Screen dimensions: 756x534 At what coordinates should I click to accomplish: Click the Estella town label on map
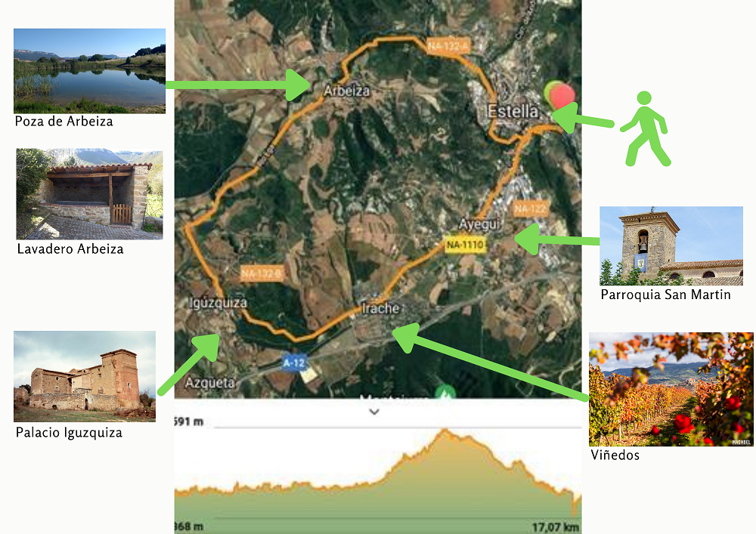tap(513, 111)
